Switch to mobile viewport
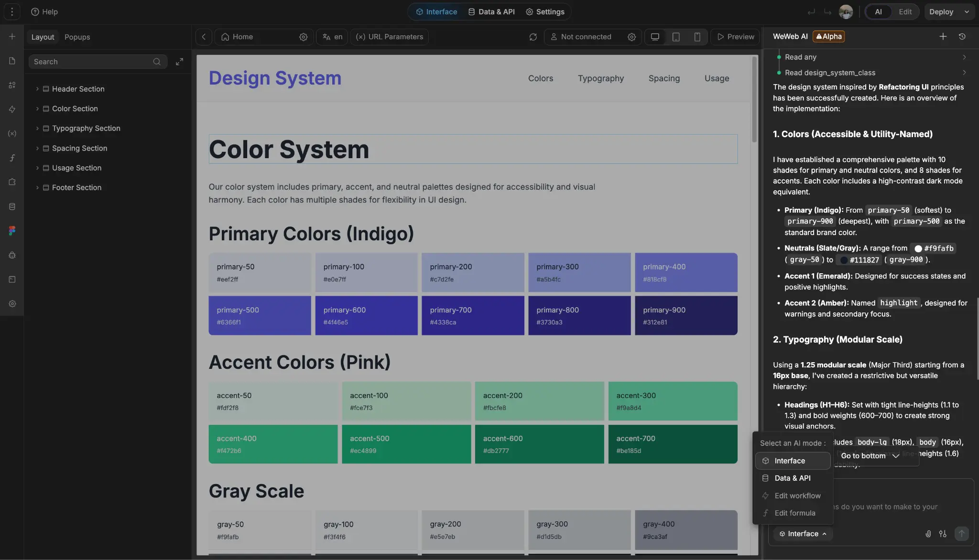 point(697,37)
